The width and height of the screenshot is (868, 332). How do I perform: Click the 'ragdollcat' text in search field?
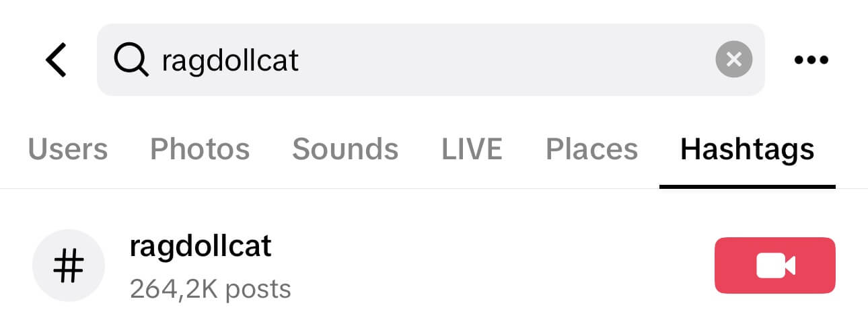click(230, 61)
